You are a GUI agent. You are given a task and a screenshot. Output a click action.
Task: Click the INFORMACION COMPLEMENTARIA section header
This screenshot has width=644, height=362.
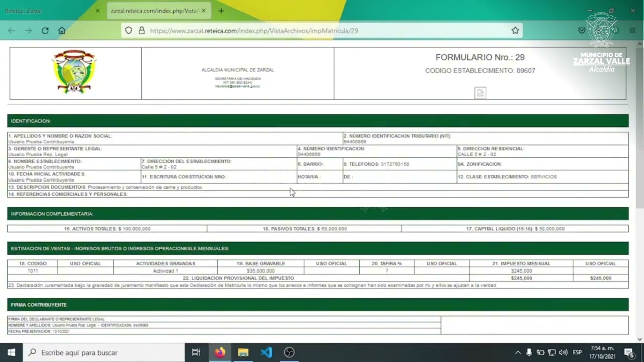pyautogui.click(x=317, y=214)
